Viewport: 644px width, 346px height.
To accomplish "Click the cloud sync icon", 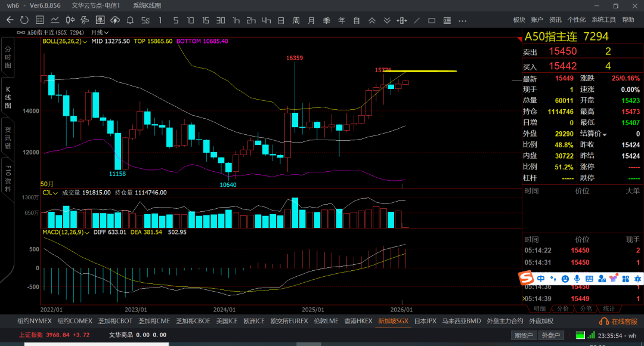I will [115, 20].
